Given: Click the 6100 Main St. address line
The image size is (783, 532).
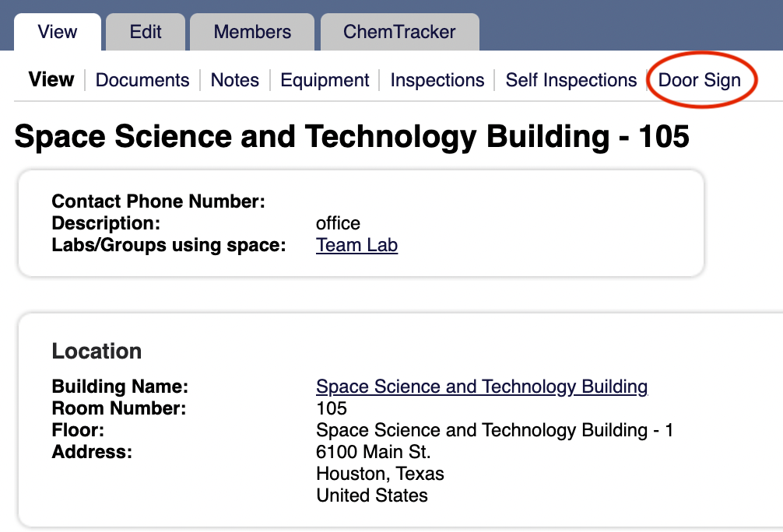Looking at the screenshot, I should (x=373, y=452).
